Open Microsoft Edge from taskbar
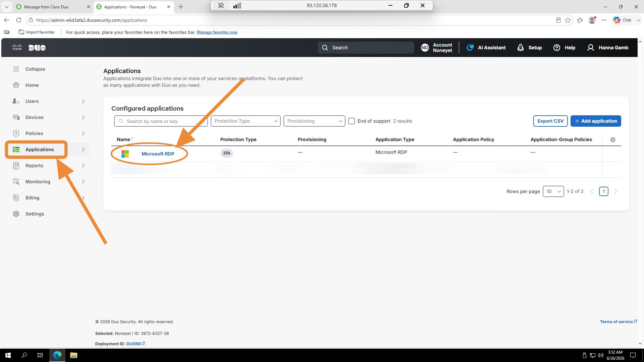644x362 pixels. coord(57,355)
